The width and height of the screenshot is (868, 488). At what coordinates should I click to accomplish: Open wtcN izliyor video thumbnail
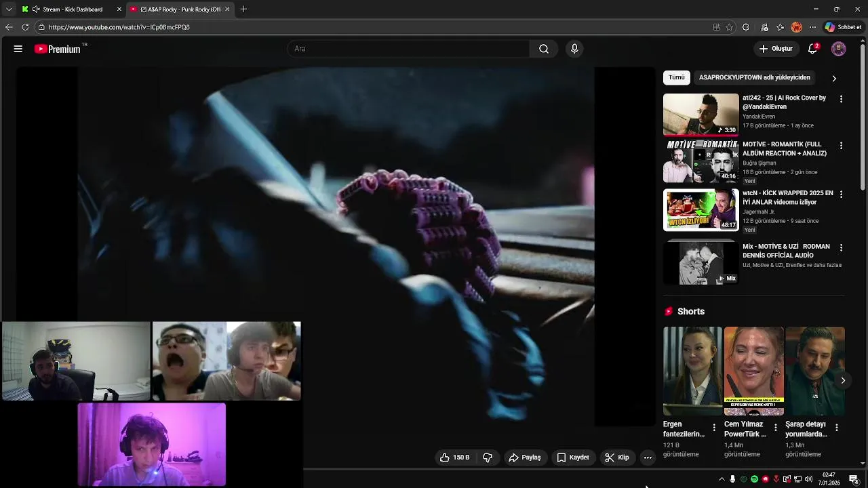click(701, 210)
